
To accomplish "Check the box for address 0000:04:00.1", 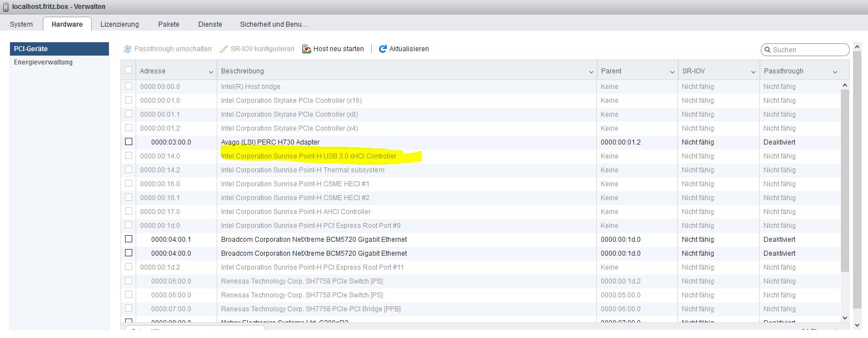I will tap(129, 239).
